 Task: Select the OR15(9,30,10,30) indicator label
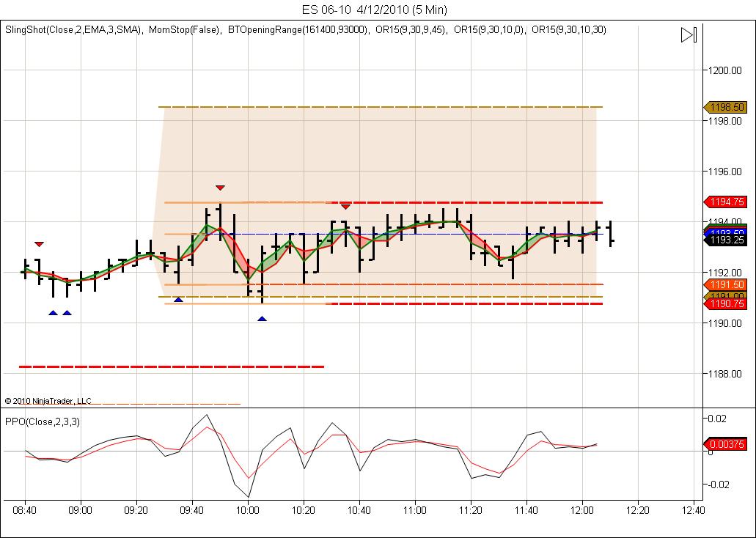pyautogui.click(x=569, y=30)
